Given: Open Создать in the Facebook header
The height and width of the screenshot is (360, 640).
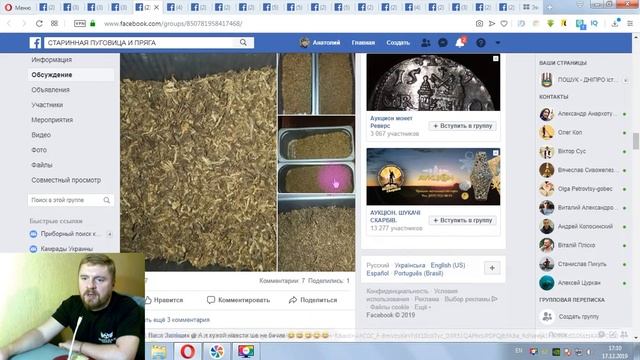Looking at the screenshot, I should tap(398, 42).
